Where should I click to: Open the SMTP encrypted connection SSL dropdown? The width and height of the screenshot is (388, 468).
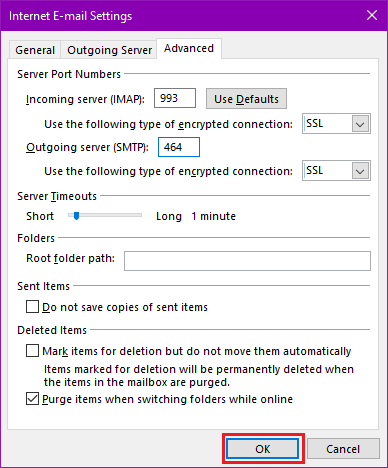click(336, 171)
